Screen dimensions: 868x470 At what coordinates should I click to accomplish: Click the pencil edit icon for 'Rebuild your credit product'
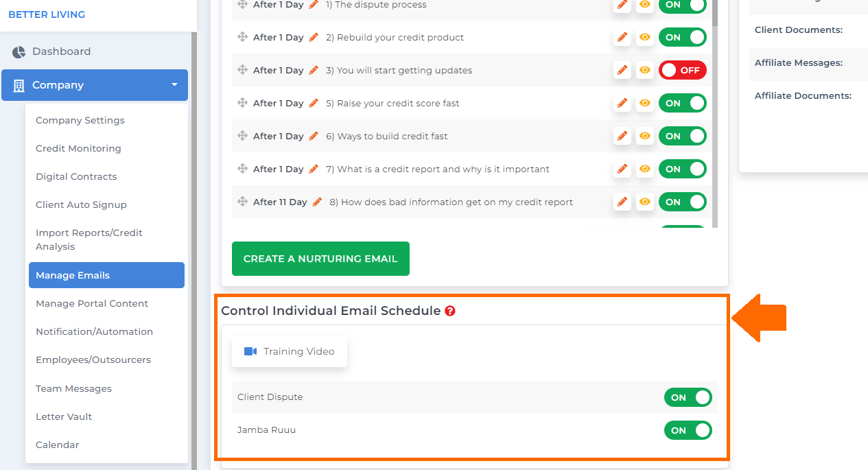pyautogui.click(x=622, y=37)
